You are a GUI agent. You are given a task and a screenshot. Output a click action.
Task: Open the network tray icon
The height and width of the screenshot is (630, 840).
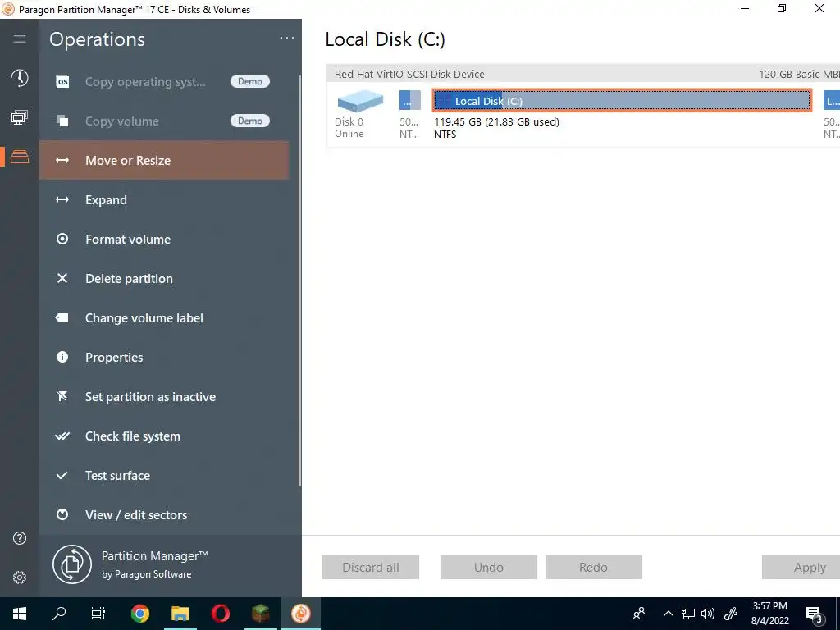click(688, 614)
